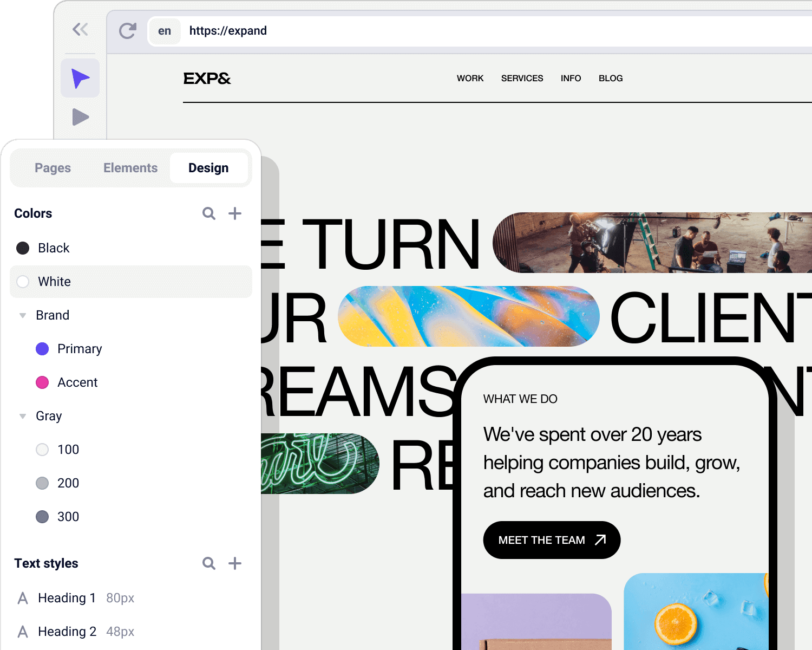This screenshot has height=650, width=812.
Task: Select the cursor pointer tool
Action: [x=80, y=79]
